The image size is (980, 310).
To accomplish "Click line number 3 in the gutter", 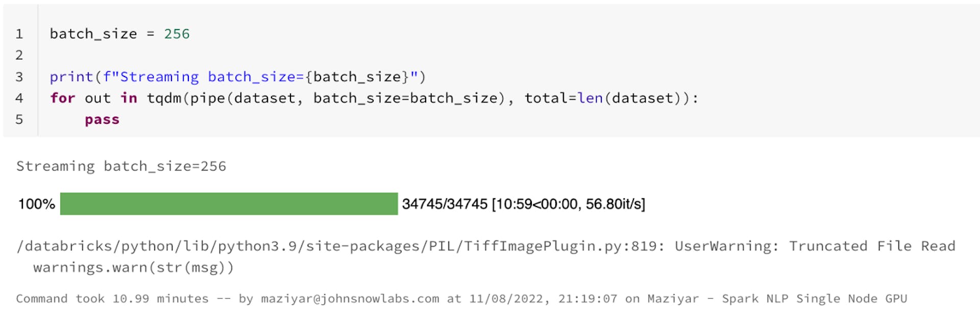I will pyautogui.click(x=19, y=77).
